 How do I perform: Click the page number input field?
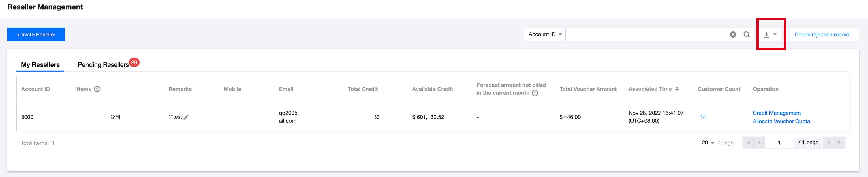coord(779,143)
